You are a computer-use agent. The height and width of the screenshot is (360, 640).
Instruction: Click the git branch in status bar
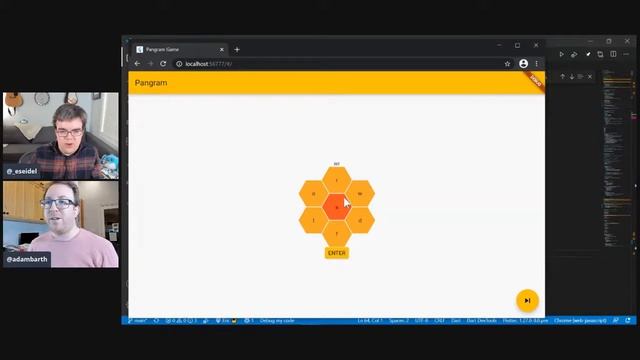point(137,321)
